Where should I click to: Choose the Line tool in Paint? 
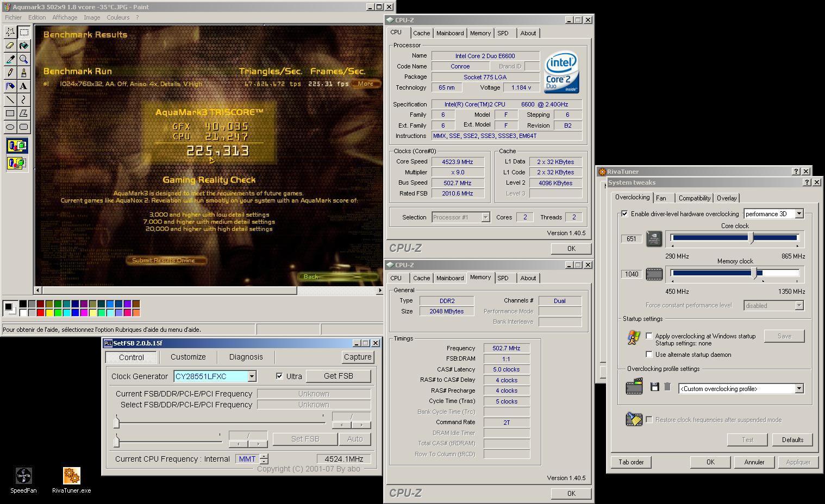point(10,100)
